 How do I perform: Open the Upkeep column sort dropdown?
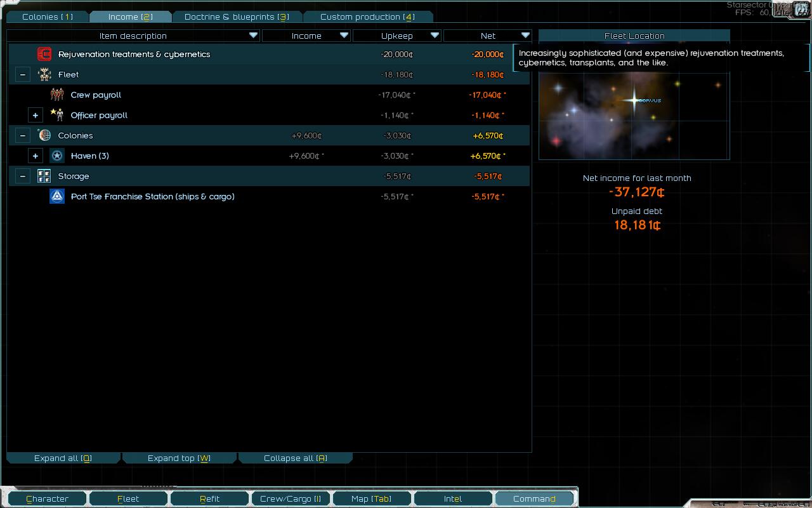pos(435,36)
